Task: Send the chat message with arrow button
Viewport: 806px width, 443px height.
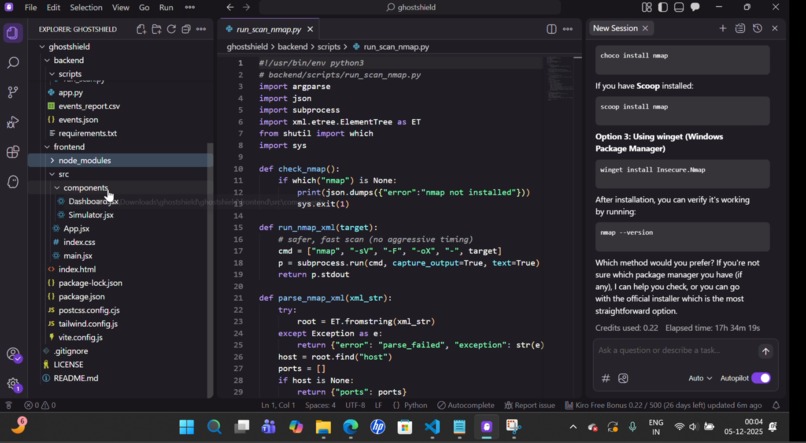Action: click(765, 352)
